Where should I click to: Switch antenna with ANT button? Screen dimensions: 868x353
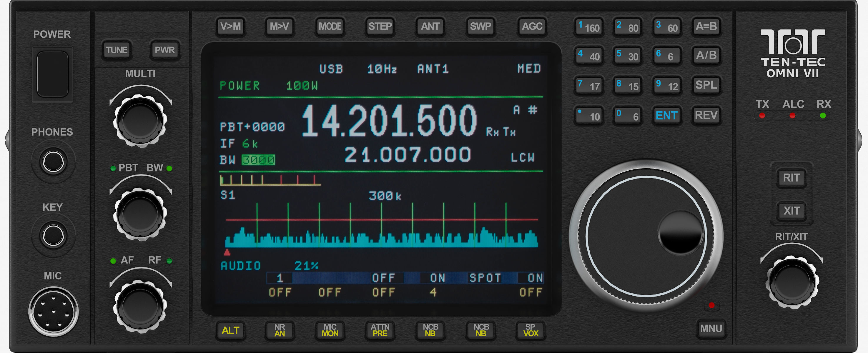(430, 26)
